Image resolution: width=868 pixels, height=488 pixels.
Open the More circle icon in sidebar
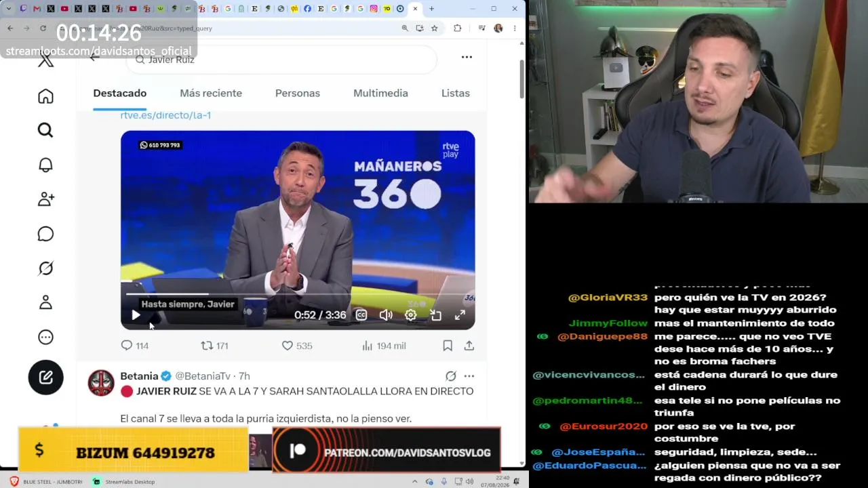click(45, 337)
